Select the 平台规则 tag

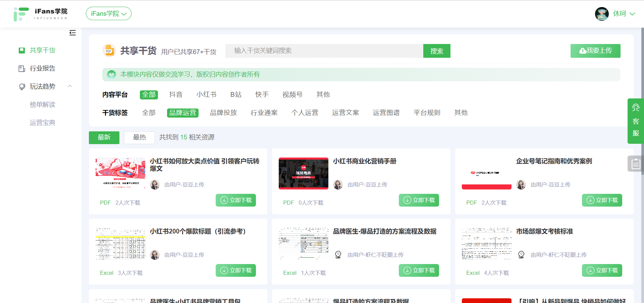427,113
